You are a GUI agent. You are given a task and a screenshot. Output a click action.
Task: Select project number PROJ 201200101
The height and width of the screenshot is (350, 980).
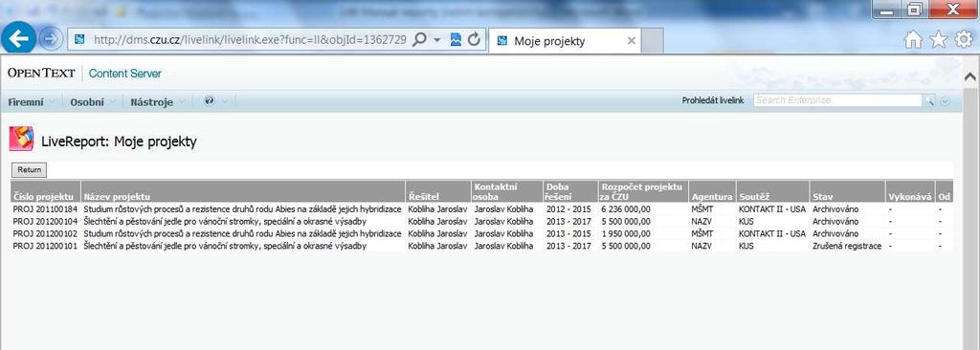point(45,247)
